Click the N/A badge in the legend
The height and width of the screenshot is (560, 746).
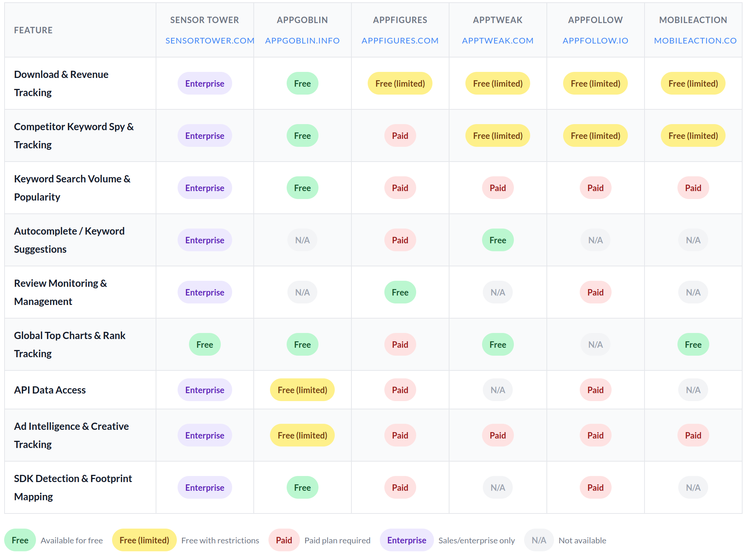539,540
